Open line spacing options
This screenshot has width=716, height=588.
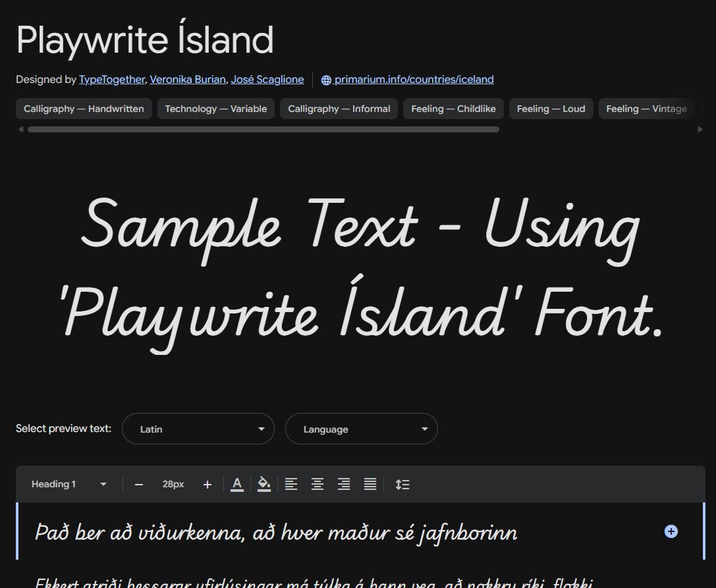click(x=402, y=485)
